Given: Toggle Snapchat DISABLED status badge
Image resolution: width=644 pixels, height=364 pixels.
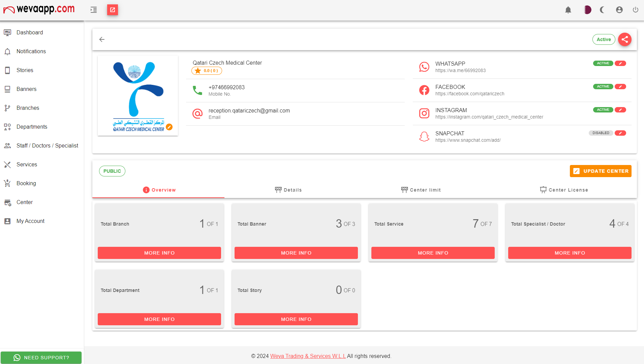Looking at the screenshot, I should pos(601,133).
